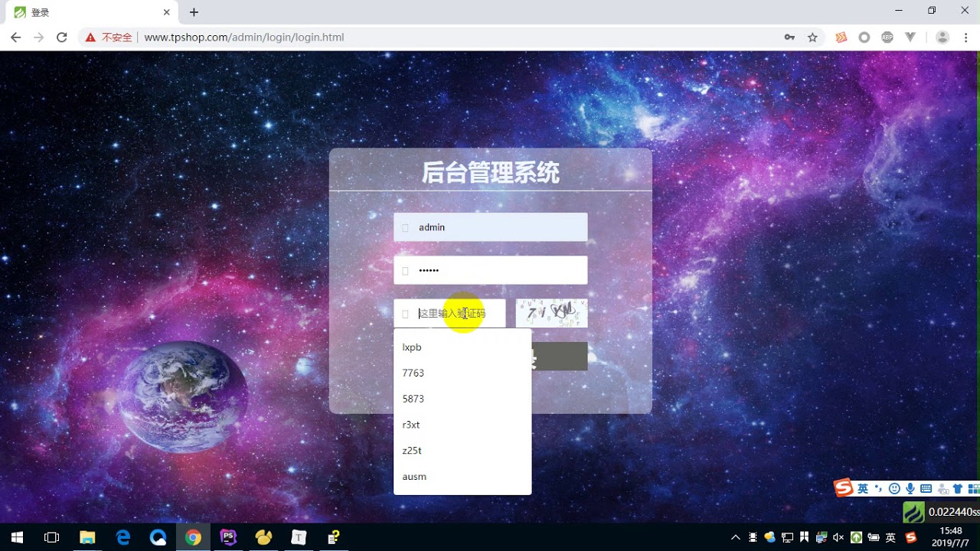980x551 pixels.
Task: Launch Edge from the taskbar
Action: (122, 537)
